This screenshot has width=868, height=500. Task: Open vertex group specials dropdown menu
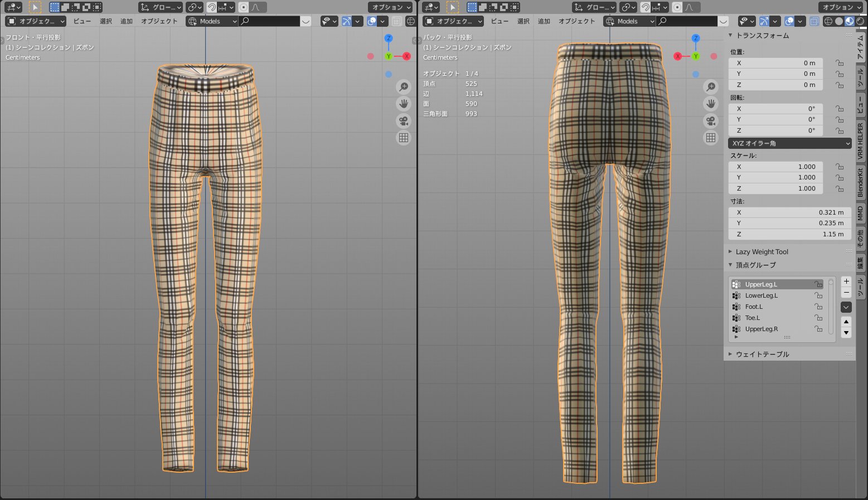[x=846, y=307]
